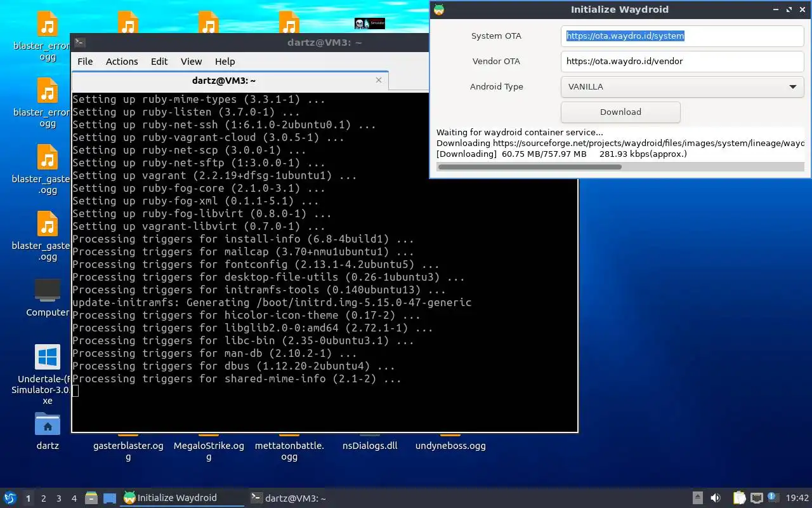Image resolution: width=812 pixels, height=508 pixels.
Task: Click the "Processing triggers for libc-bin" terminal line
Action: [243, 340]
